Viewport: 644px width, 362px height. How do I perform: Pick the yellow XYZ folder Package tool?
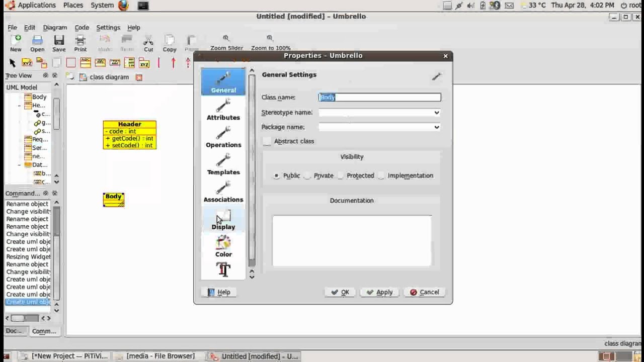144,63
